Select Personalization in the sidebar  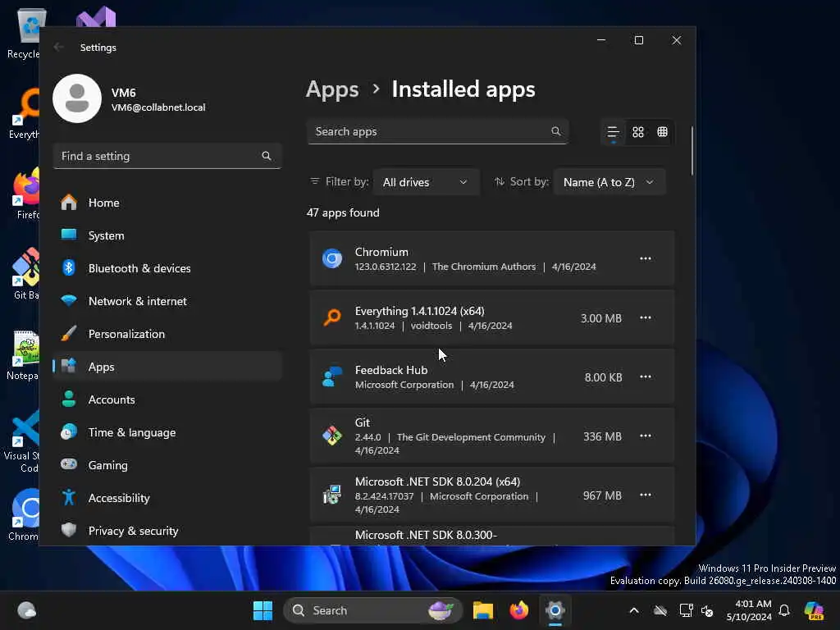click(167, 334)
